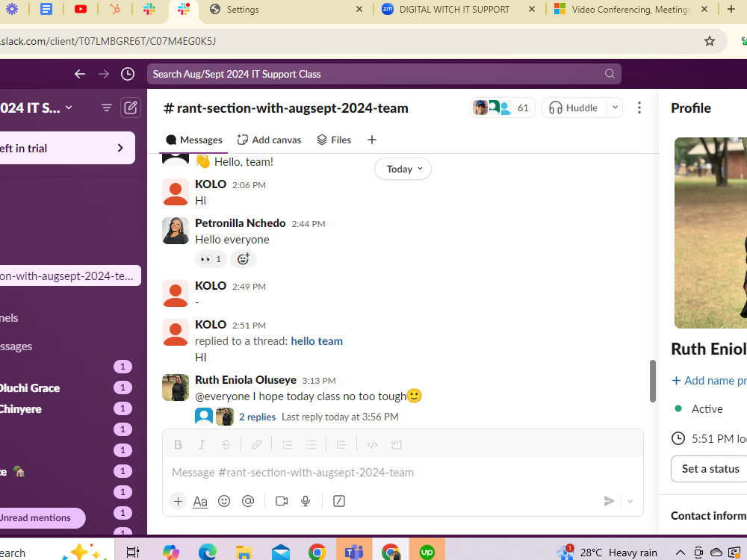
Task: Select the rant-section channel in sidebar
Action: coord(69,276)
